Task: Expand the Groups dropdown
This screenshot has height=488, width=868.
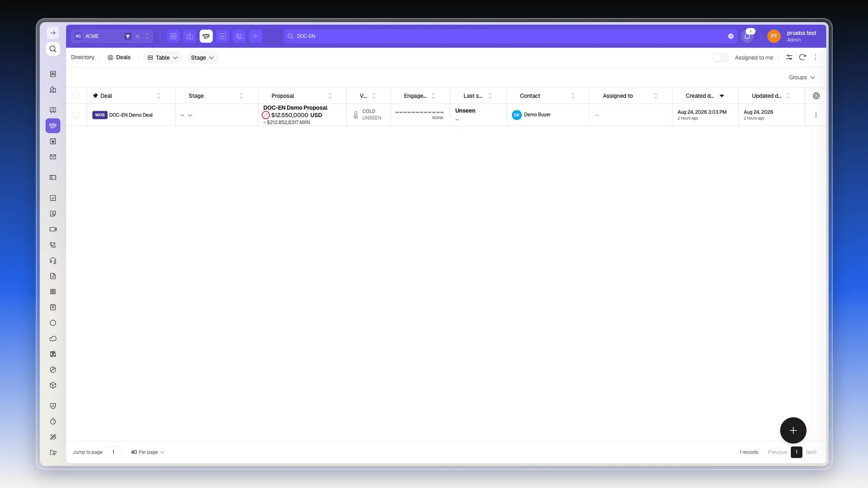Action: point(802,77)
